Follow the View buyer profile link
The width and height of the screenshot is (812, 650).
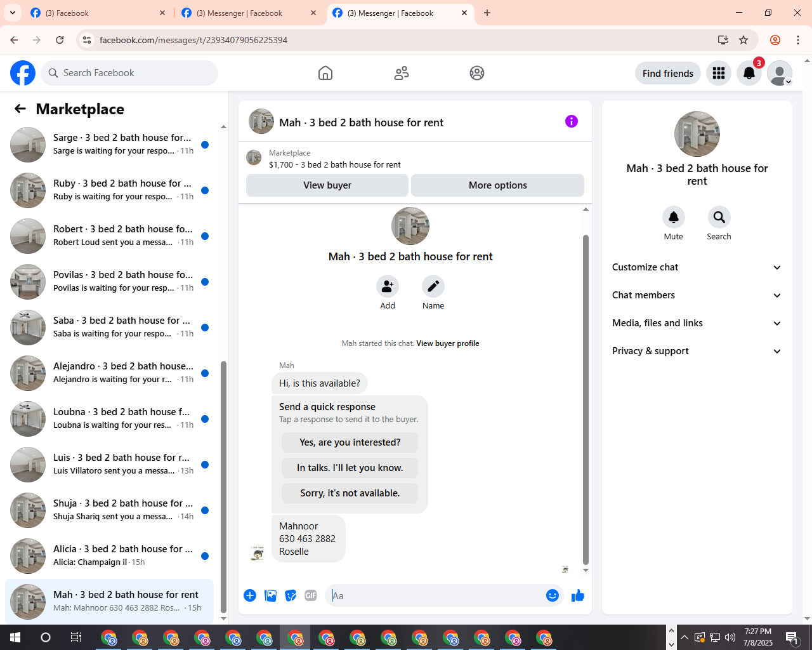click(x=448, y=343)
